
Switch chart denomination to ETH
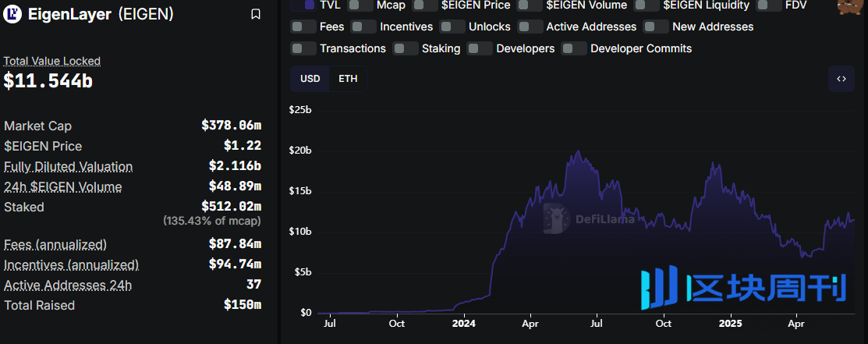348,79
